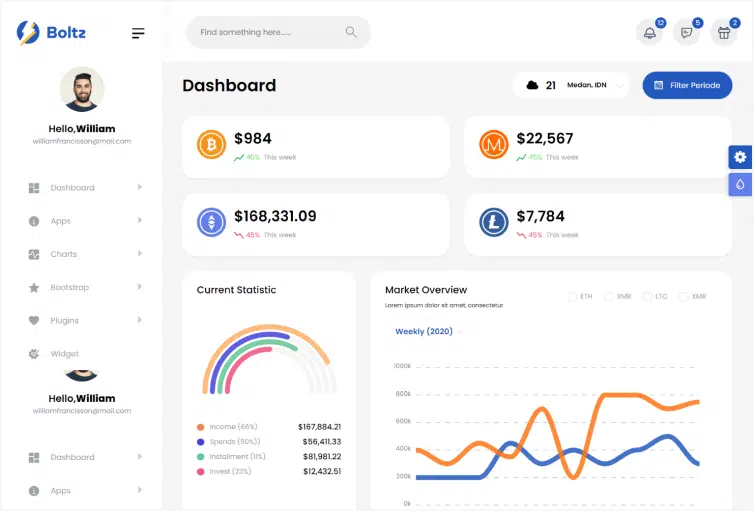Click the $12,432.51 Invest amount

(322, 472)
